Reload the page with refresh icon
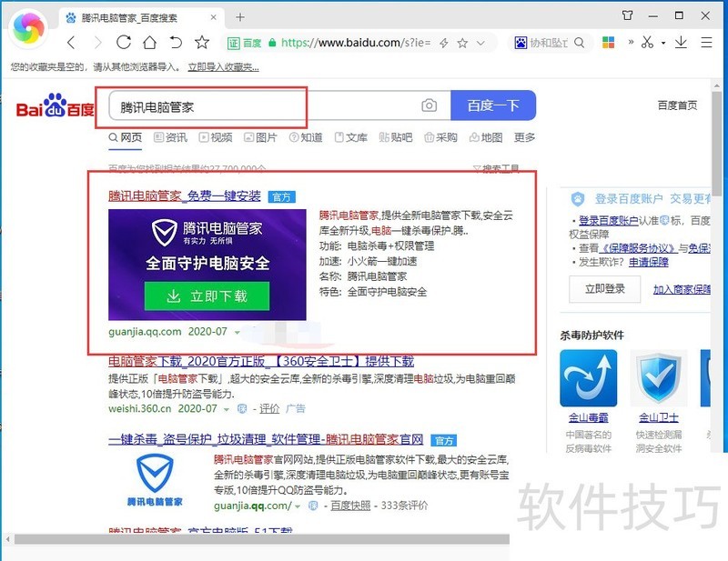Viewport: 728px width, 561px height. tap(124, 42)
